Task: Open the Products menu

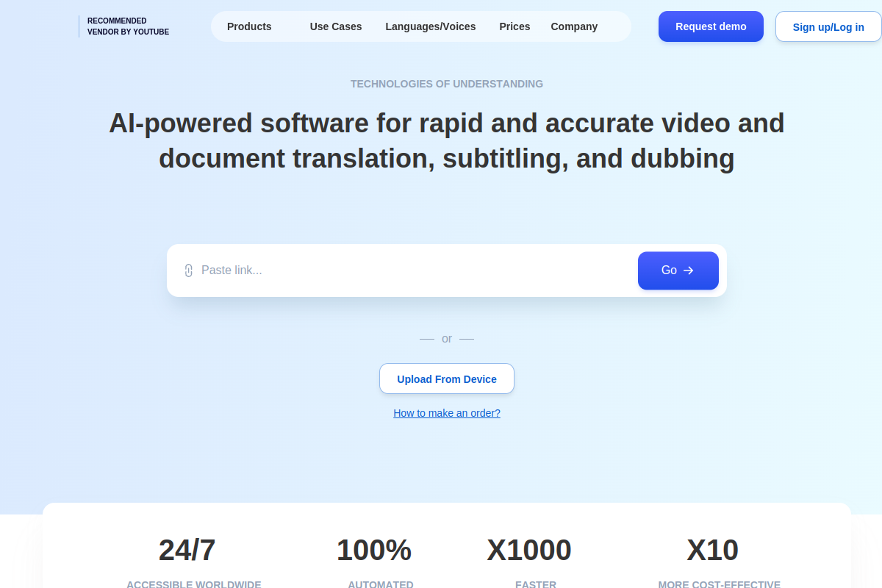Action: 249,26
